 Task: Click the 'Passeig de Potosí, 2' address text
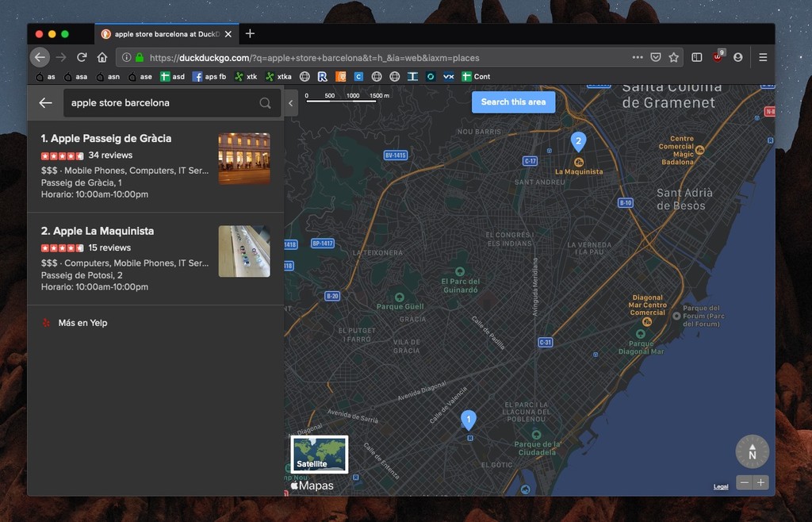[82, 275]
